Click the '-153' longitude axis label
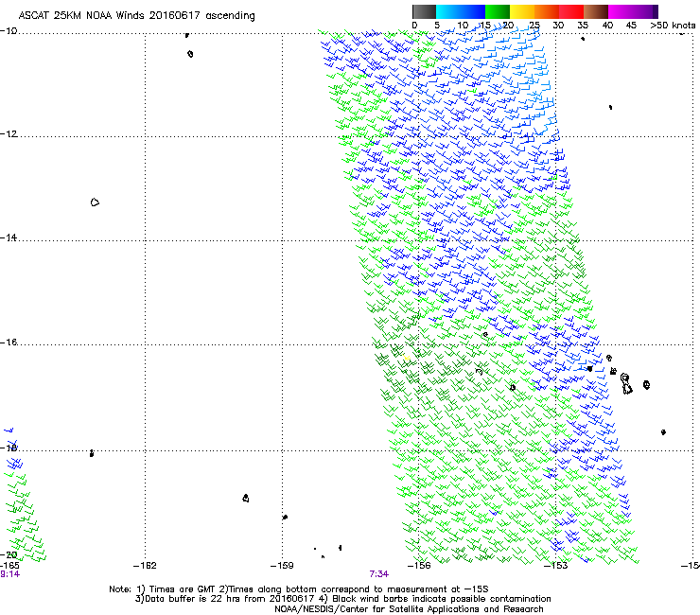Screen dimensions: 700x615 556,566
